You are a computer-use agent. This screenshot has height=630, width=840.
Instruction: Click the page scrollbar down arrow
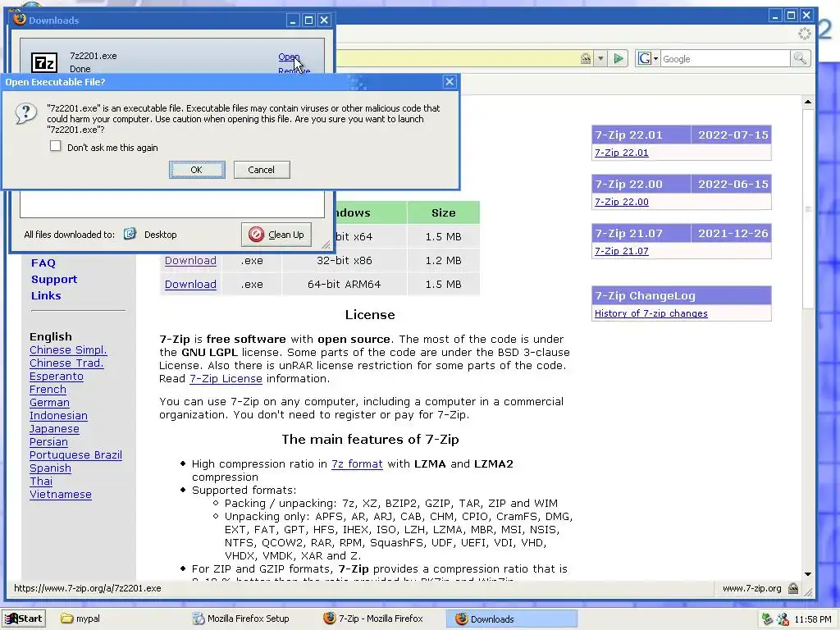808,574
